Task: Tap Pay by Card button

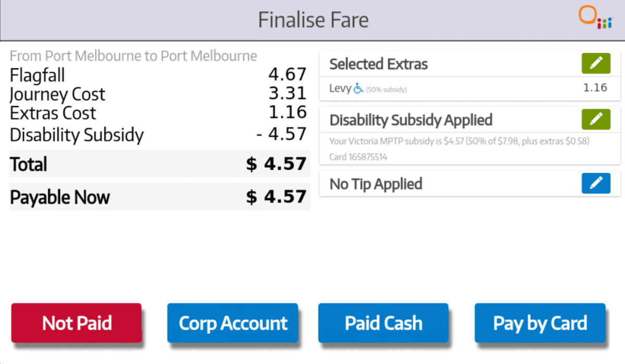Action: coord(540,323)
